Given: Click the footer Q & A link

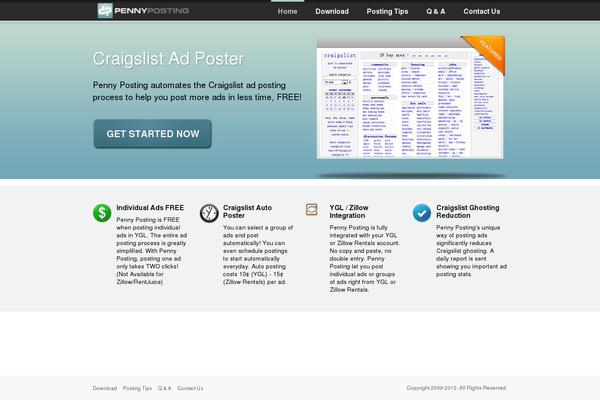Looking at the screenshot, I should (x=165, y=388).
